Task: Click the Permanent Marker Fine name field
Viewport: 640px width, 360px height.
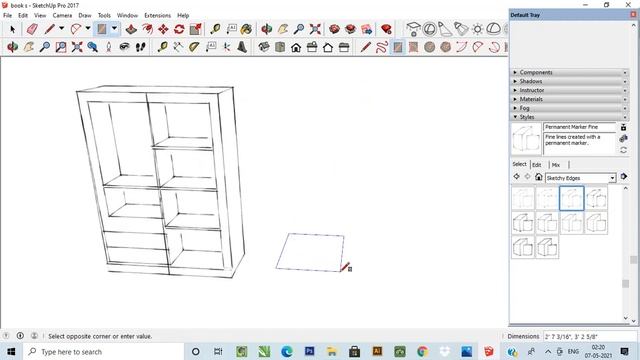Action: coord(579,127)
